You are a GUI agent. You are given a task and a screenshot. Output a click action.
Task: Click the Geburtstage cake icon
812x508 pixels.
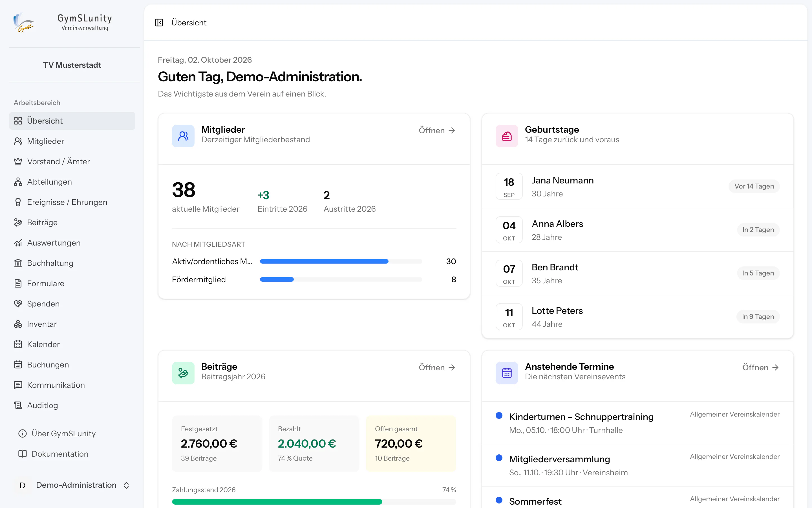click(x=507, y=136)
